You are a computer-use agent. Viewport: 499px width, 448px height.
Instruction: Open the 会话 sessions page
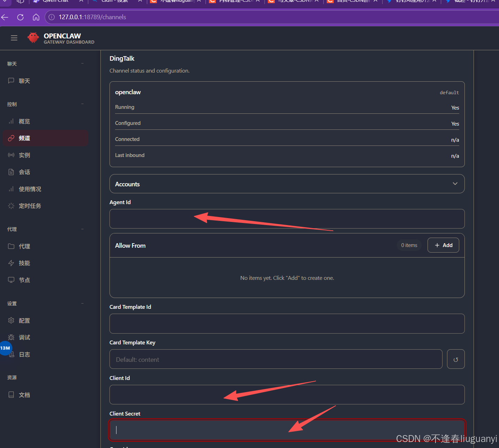point(45,172)
